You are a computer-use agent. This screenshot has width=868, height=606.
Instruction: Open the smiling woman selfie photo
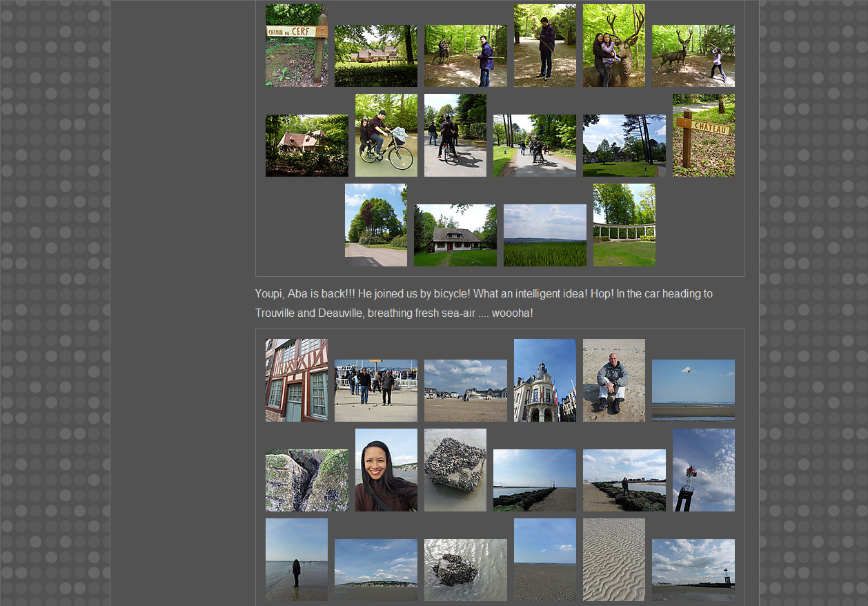pyautogui.click(x=386, y=470)
